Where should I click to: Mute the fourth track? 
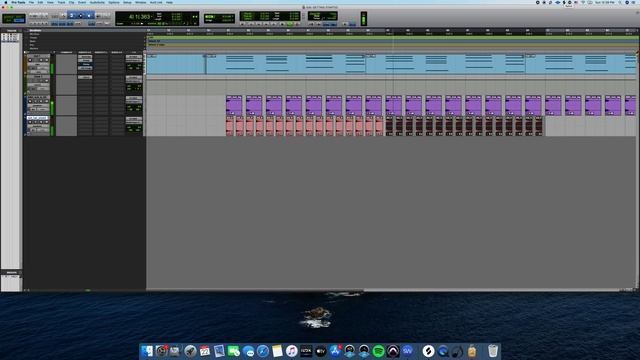(x=47, y=122)
